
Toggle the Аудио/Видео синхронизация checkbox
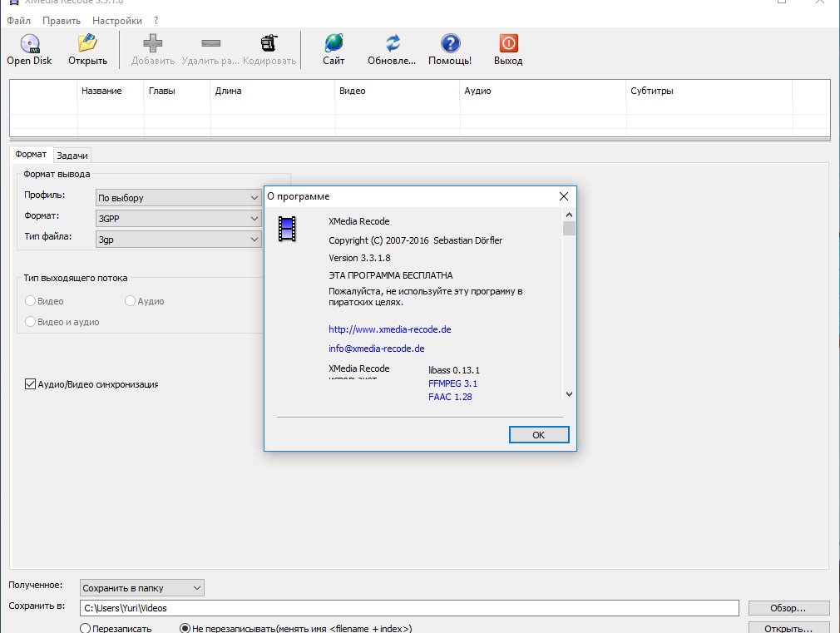[31, 383]
